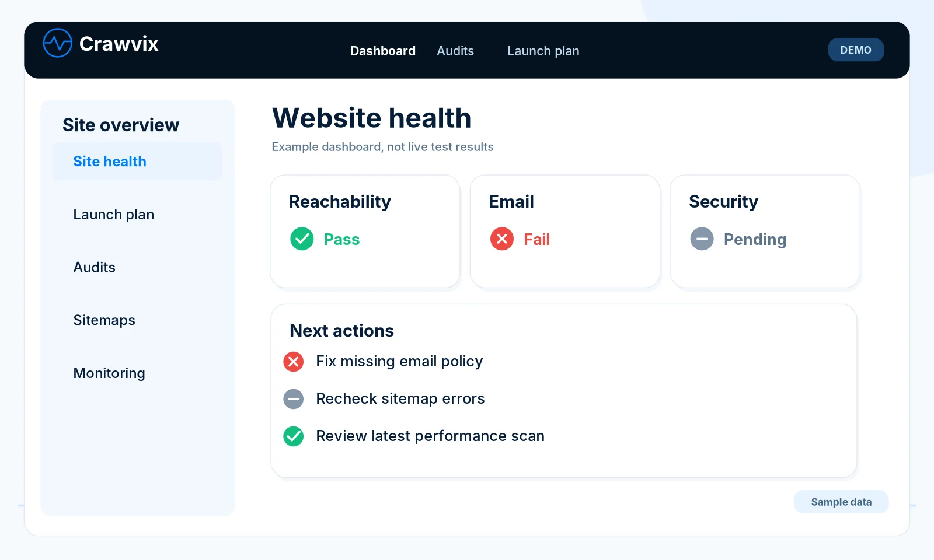Click the Reachability card title
This screenshot has width=934, height=560.
(340, 202)
